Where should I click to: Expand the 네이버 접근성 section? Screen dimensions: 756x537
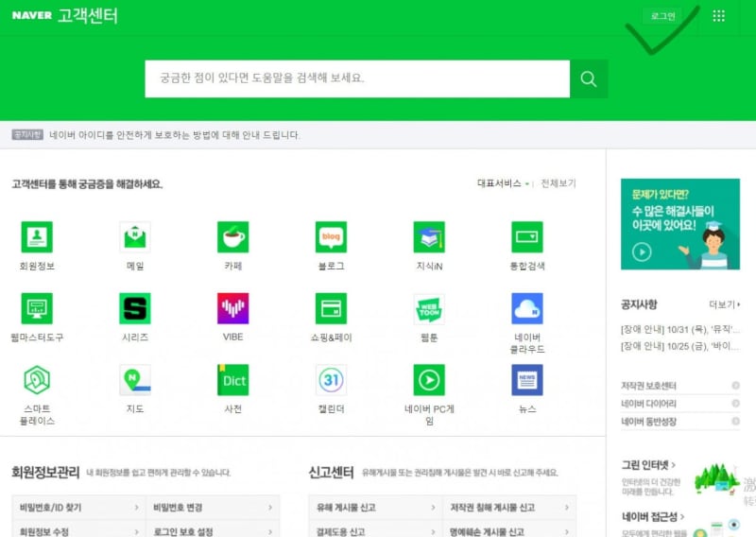(653, 517)
